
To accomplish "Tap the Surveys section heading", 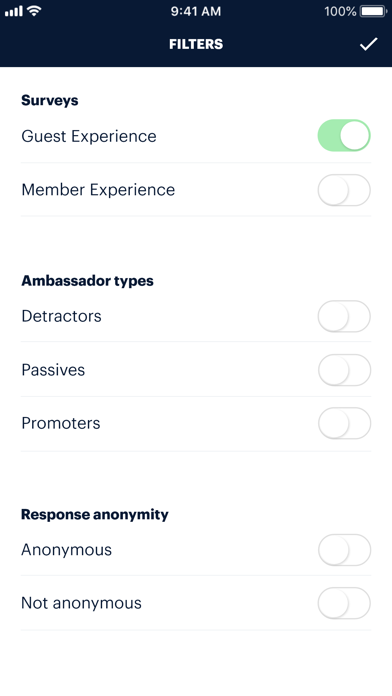I will click(50, 100).
